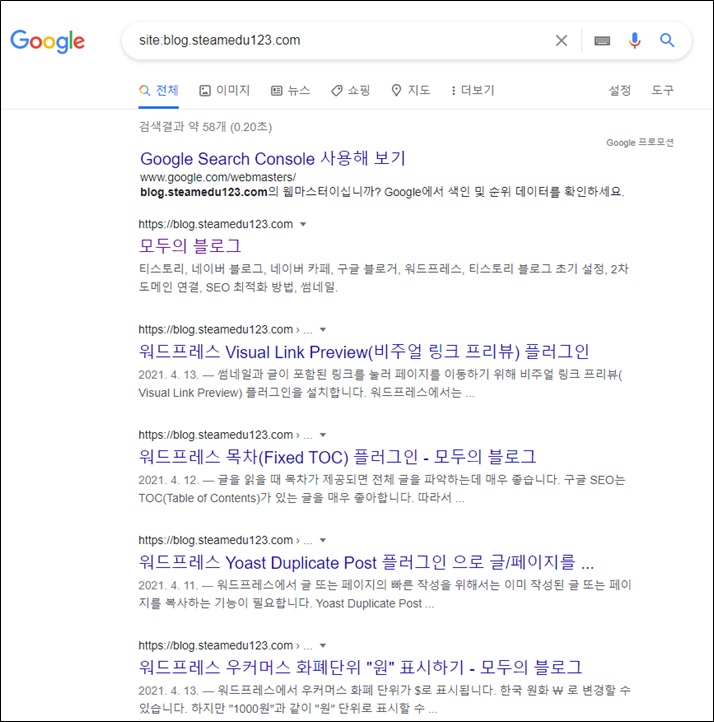Click the 2021. 4. 11. snippet date
714x722 pixels.
pos(168,586)
